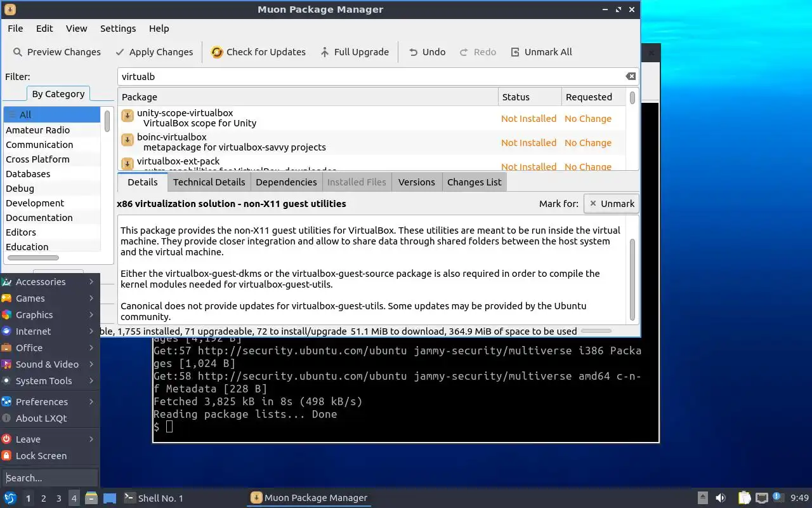Expand the Games submenu
812x508 pixels.
49,298
